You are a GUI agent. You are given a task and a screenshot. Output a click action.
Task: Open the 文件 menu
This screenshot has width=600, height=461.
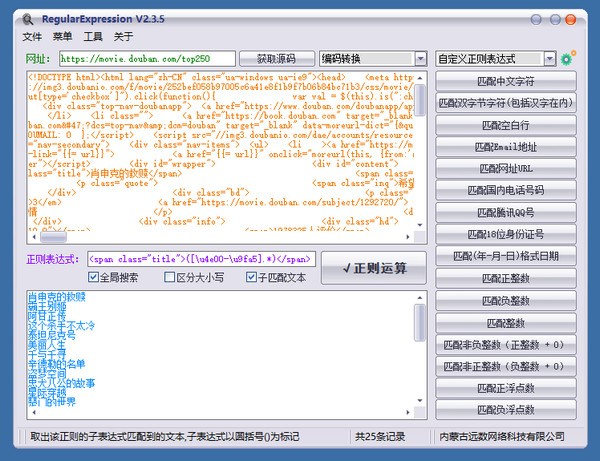point(32,37)
